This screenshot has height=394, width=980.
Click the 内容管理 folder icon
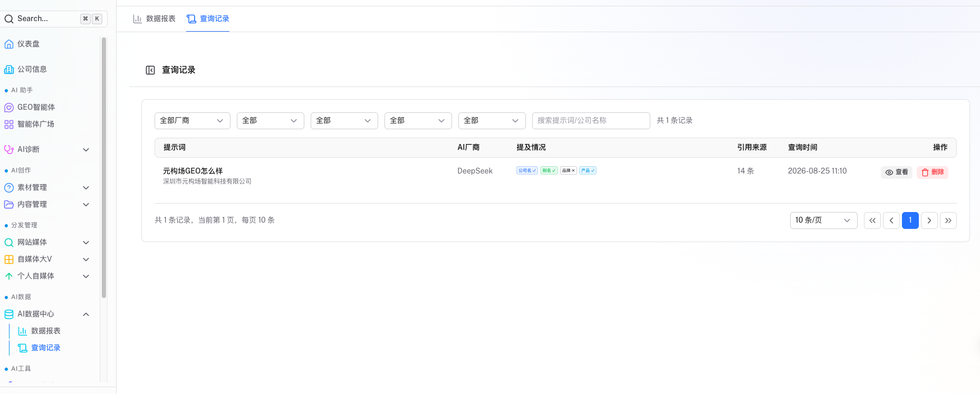[9, 205]
